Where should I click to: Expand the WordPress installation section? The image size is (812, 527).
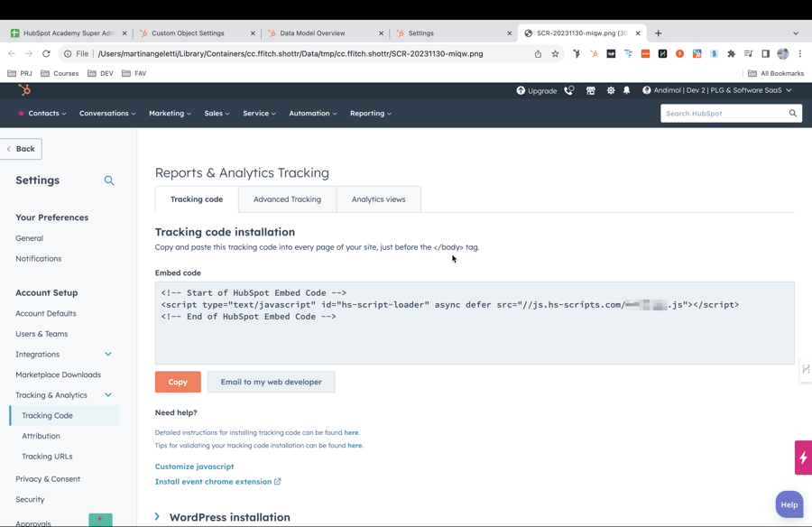tap(158, 517)
